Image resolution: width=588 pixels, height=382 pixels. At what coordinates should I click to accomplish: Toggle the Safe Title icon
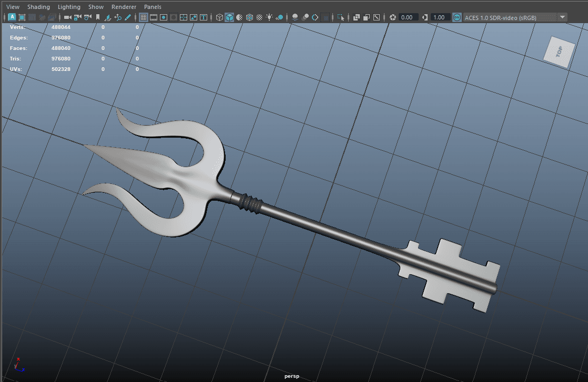(204, 17)
